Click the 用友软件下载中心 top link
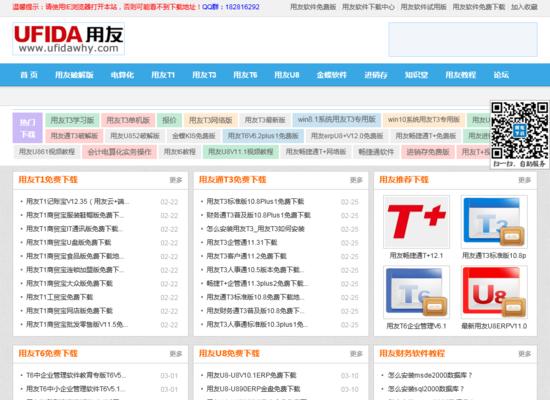 368,7
